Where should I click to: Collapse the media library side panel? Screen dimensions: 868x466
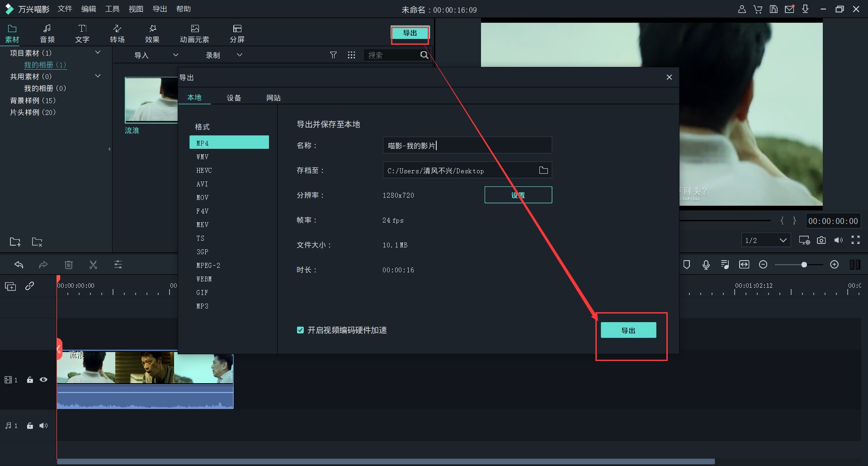[109, 149]
